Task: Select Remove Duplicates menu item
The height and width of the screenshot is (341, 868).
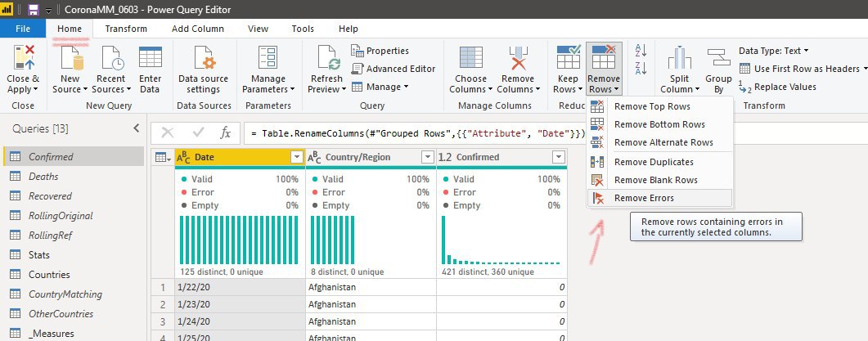Action: coord(660,162)
